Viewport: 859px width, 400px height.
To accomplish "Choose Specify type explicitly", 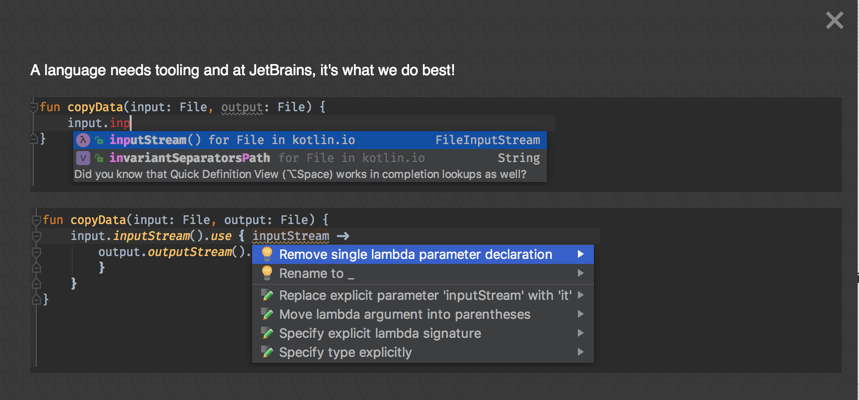I will pos(422,352).
